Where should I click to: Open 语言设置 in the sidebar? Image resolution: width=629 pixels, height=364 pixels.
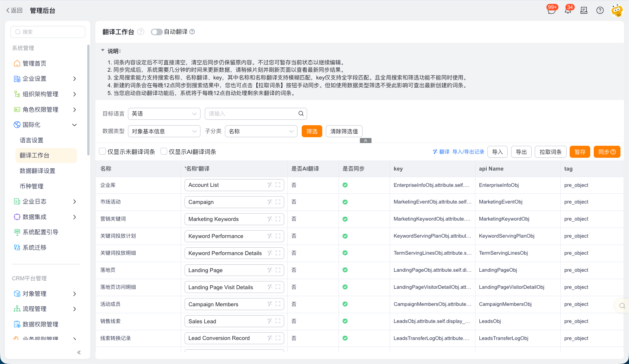pyautogui.click(x=31, y=140)
